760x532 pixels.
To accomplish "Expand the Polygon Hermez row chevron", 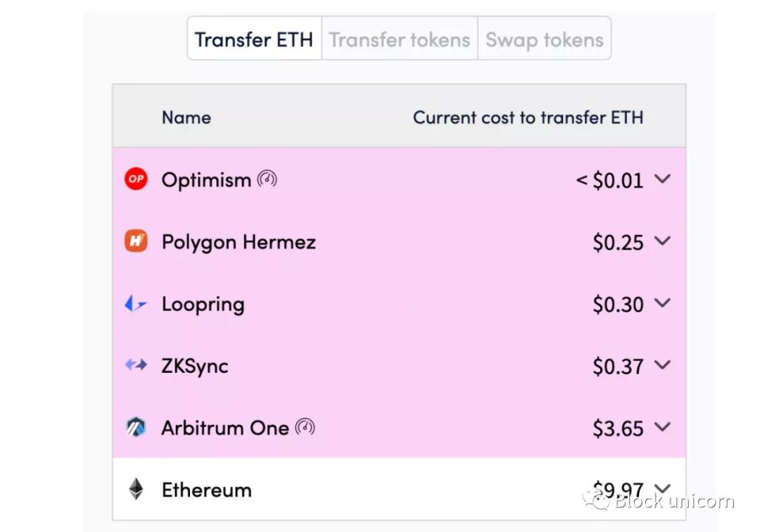I will point(661,241).
